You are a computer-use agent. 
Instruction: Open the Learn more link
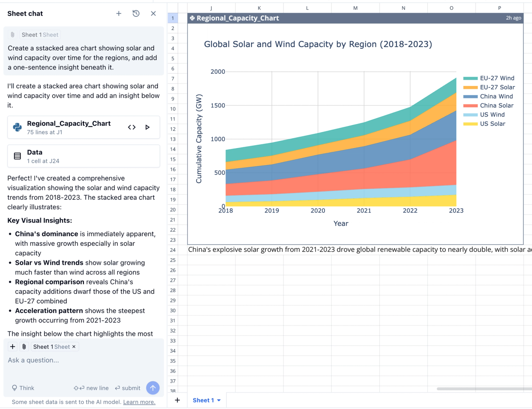tap(139, 402)
